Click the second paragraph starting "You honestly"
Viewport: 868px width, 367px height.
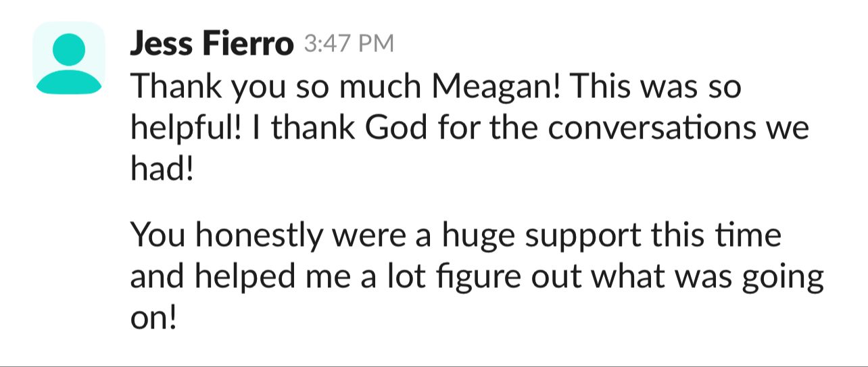coord(473,276)
